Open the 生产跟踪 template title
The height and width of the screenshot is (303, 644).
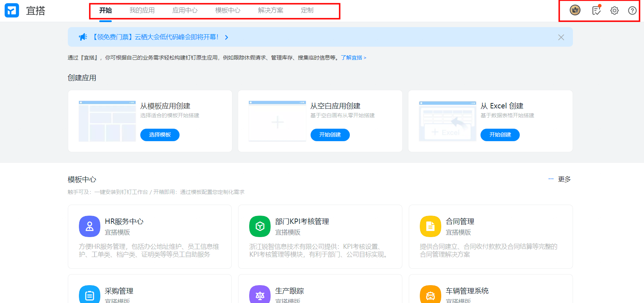(x=290, y=291)
